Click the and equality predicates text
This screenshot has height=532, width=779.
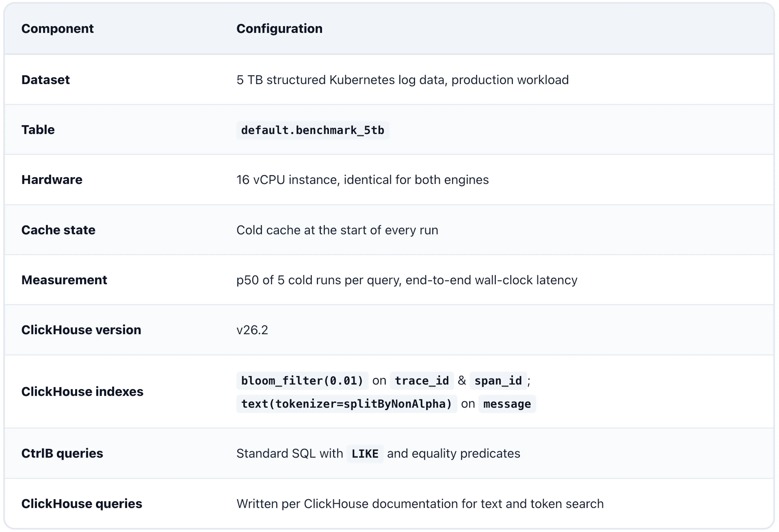click(454, 454)
